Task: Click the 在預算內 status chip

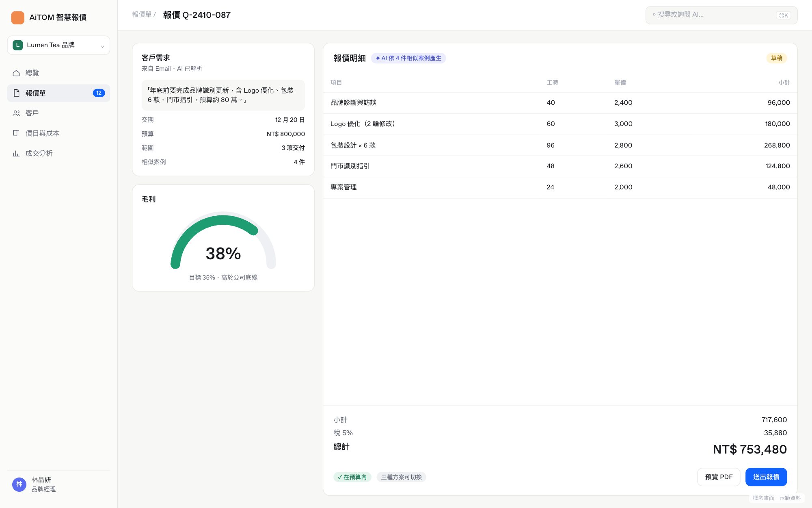Action: pos(352,477)
